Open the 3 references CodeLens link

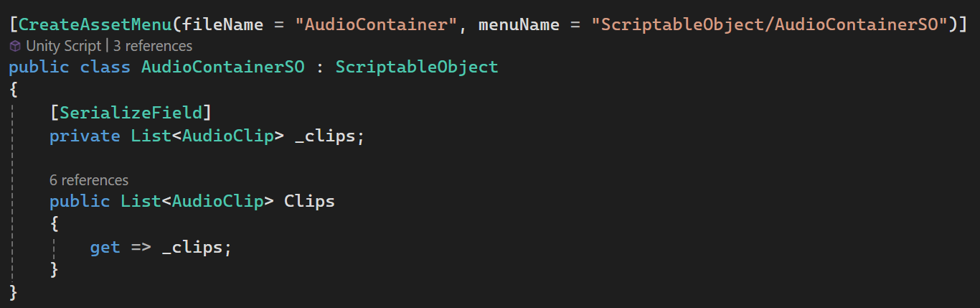click(153, 46)
